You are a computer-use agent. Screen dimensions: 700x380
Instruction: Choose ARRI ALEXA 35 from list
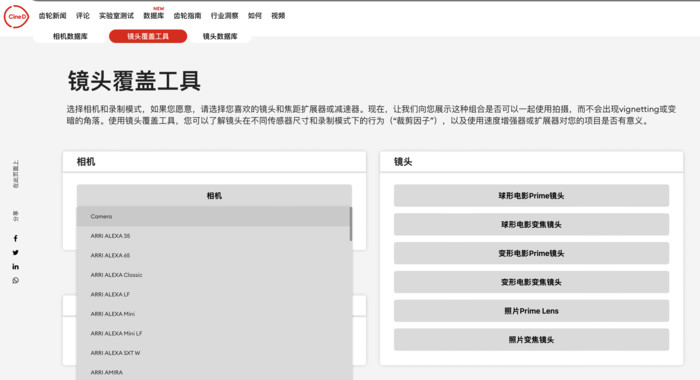pyautogui.click(x=213, y=236)
